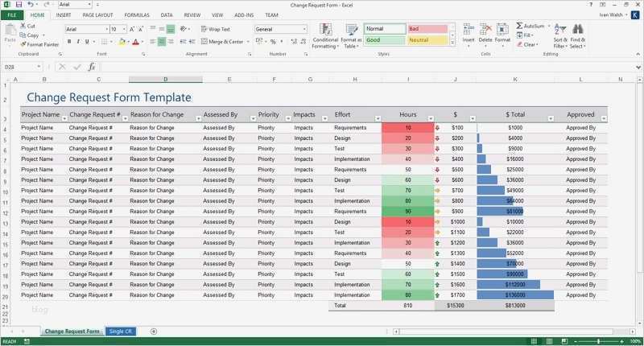644x346 pixels.
Task: Open the Hours column filter
Action: [x=431, y=118]
